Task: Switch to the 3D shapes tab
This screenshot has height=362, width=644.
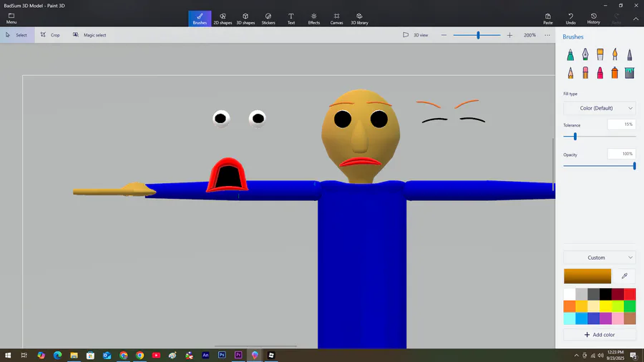Action: 245,19
